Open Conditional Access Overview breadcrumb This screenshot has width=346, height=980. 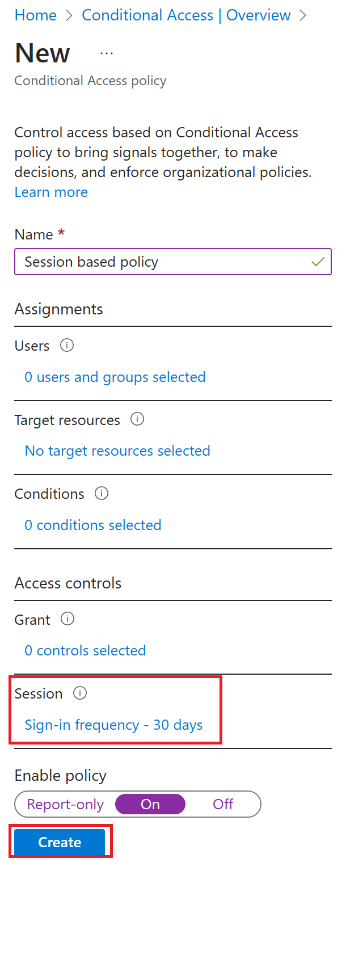pos(186,15)
